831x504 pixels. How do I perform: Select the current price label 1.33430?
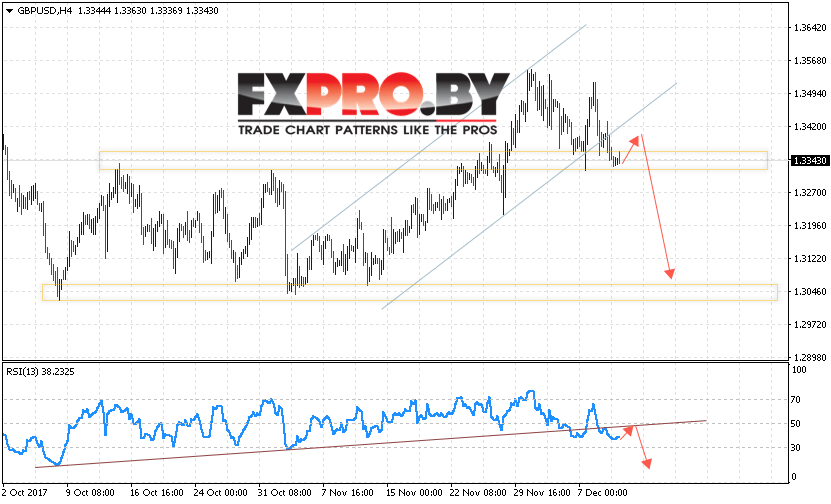810,161
